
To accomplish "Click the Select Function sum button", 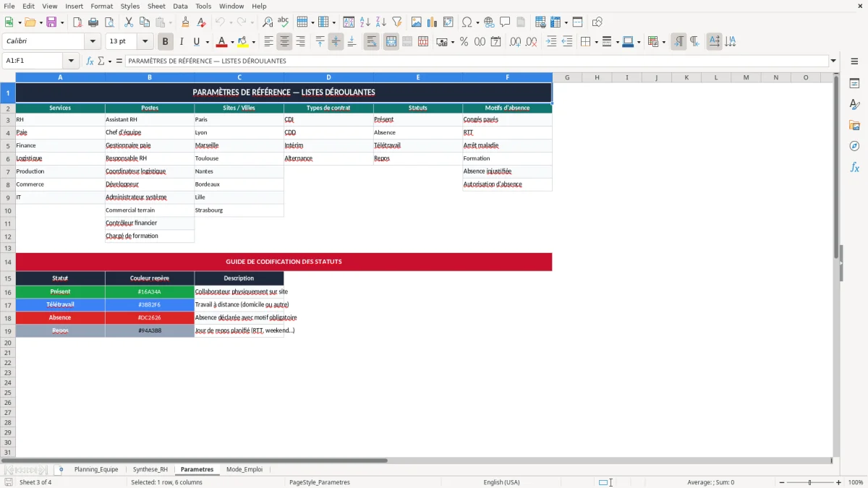I will click(101, 61).
